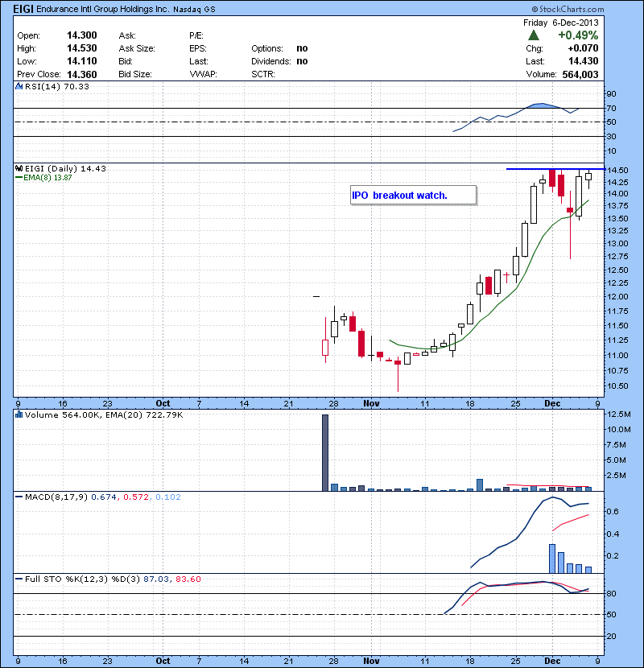Click the 'Dec' label on the price chart axis

point(552,403)
